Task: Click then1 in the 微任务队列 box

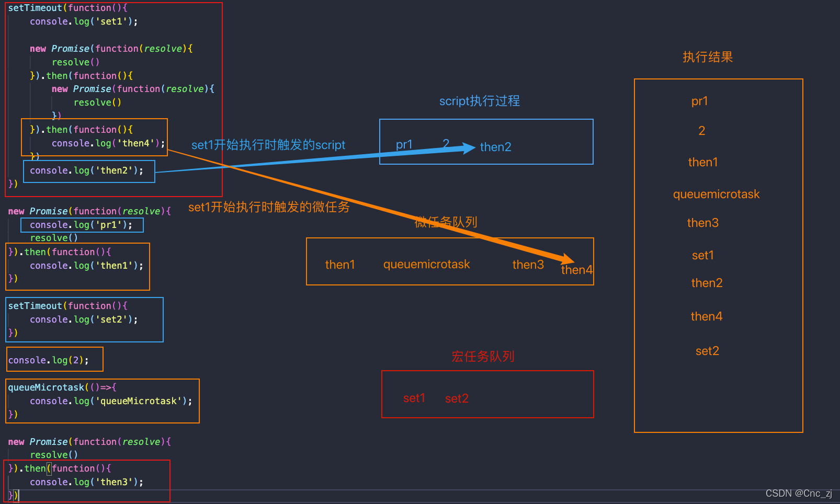Action: point(340,265)
